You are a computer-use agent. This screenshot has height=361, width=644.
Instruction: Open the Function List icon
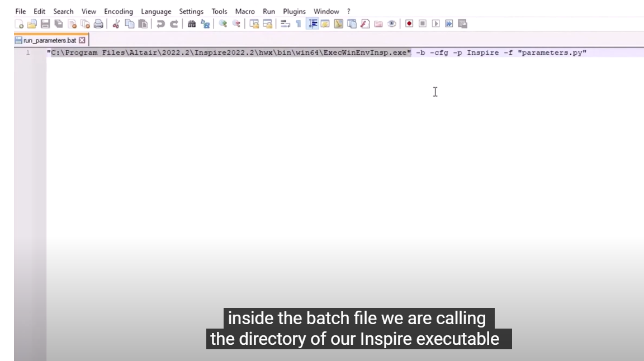(x=365, y=24)
